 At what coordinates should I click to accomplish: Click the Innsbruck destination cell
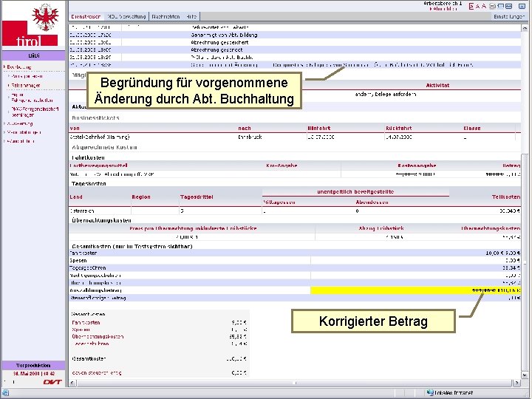click(250, 137)
